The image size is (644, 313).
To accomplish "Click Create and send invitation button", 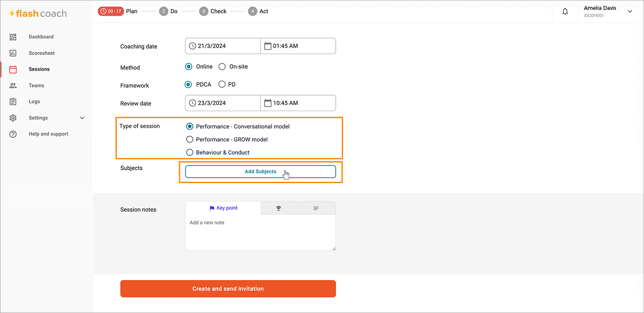I will [228, 289].
